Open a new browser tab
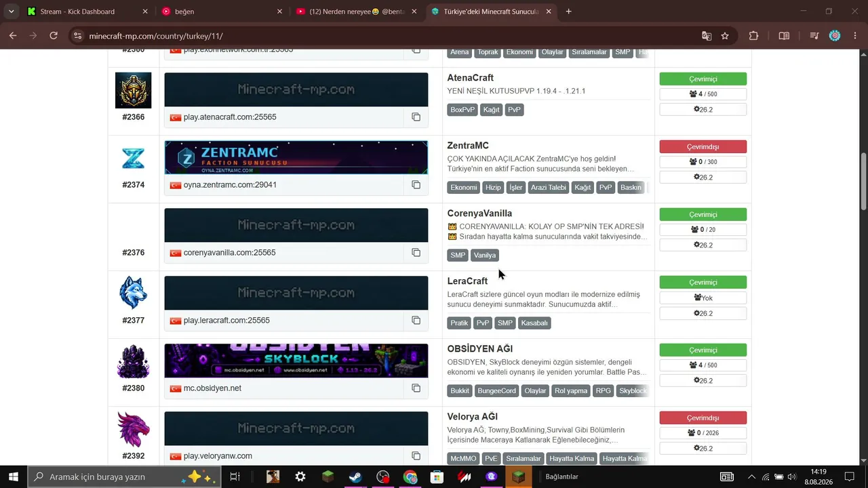The width and height of the screenshot is (868, 488). [568, 12]
